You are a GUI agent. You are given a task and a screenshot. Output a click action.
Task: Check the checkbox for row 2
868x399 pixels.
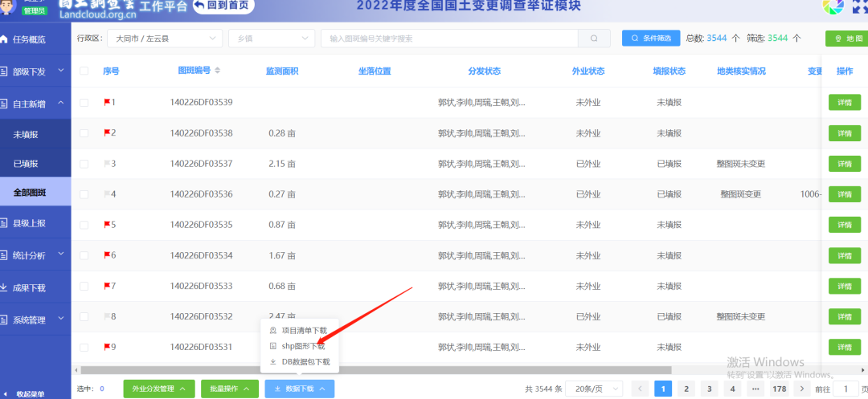84,133
